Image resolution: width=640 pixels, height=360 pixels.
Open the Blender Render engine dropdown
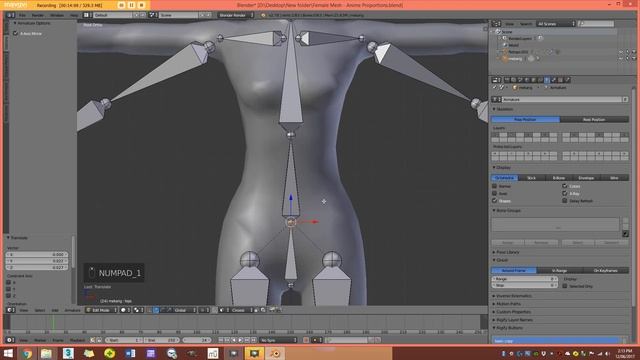tap(236, 15)
